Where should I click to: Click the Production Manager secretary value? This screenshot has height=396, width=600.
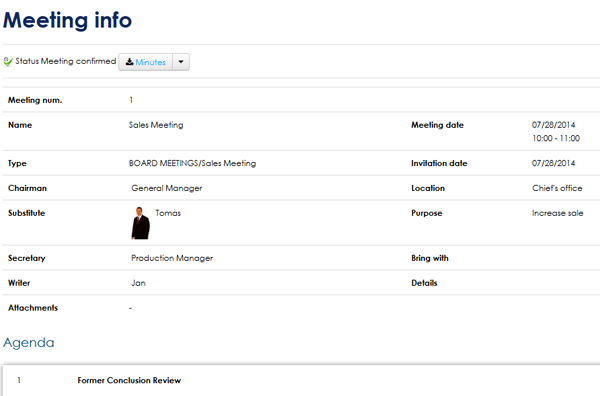tap(172, 258)
